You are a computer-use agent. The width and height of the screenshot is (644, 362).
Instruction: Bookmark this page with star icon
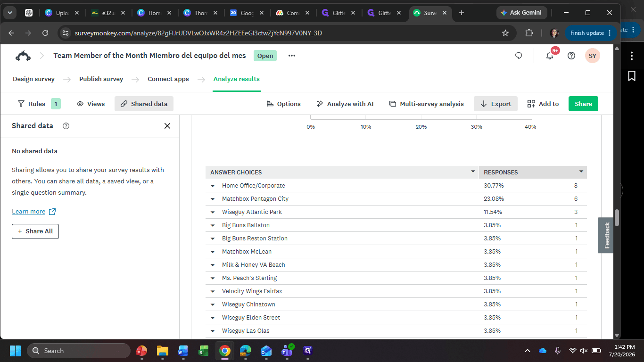click(505, 33)
